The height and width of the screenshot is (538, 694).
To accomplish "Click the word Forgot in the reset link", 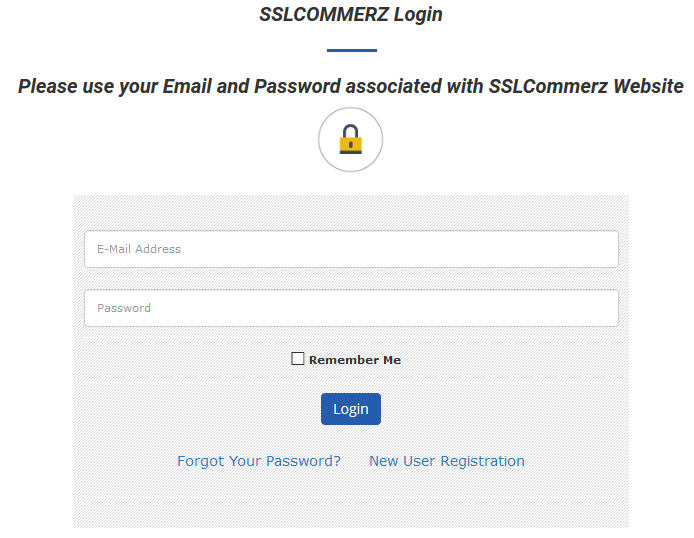I will pos(201,461).
